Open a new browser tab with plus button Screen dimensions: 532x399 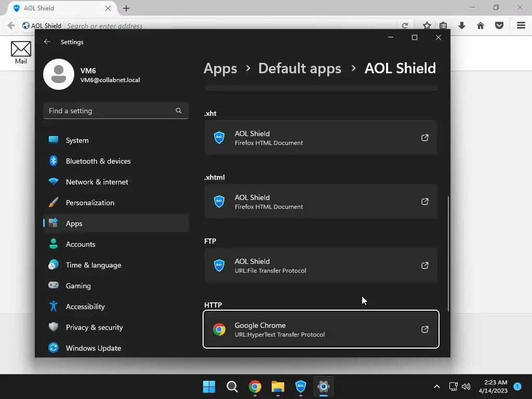tap(126, 8)
